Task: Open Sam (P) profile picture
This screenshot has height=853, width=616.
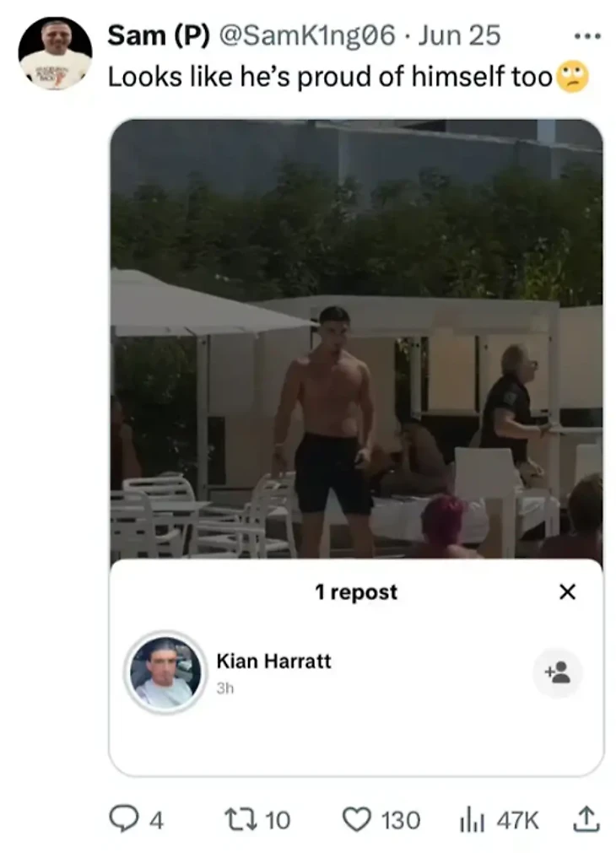Action: (x=55, y=54)
